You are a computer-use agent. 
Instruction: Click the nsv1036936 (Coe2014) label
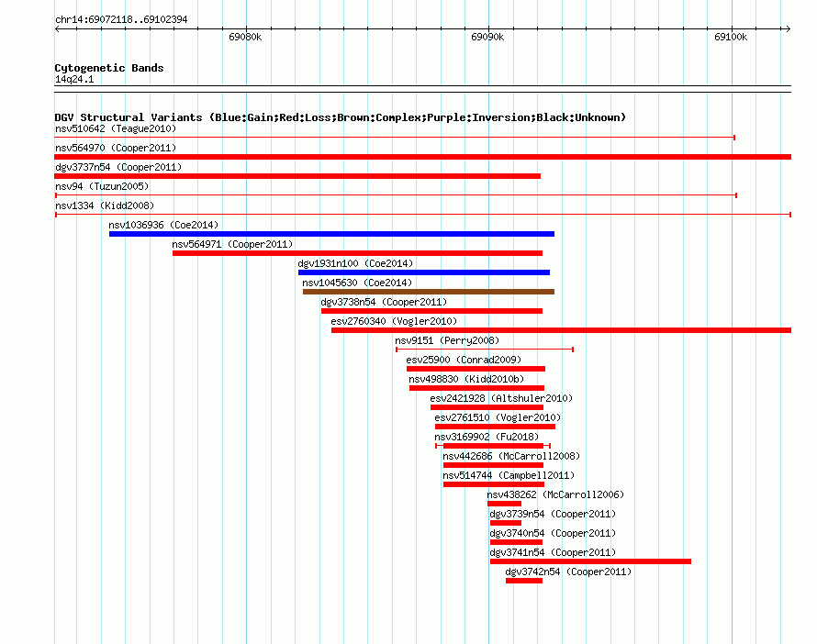pos(163,225)
